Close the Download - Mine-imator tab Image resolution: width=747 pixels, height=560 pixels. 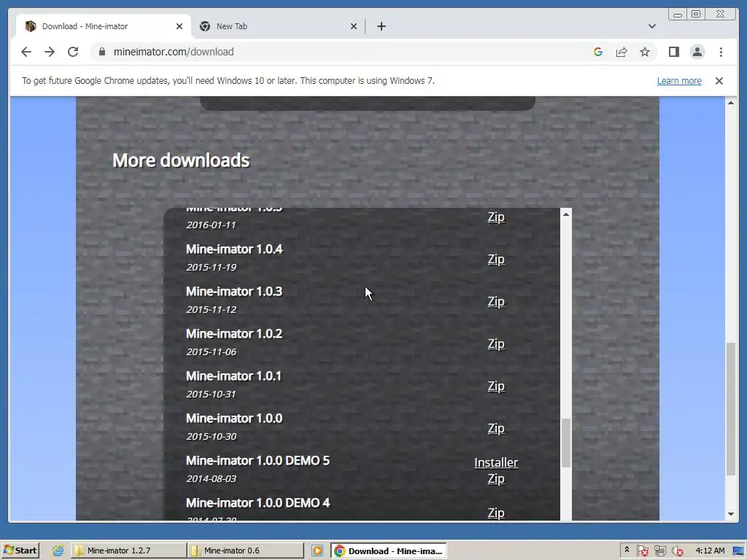point(179,26)
